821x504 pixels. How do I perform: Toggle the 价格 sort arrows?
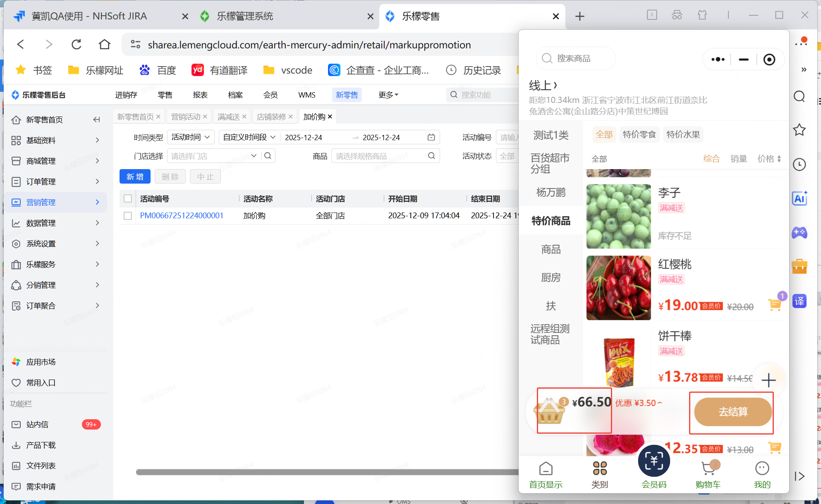[x=779, y=159]
